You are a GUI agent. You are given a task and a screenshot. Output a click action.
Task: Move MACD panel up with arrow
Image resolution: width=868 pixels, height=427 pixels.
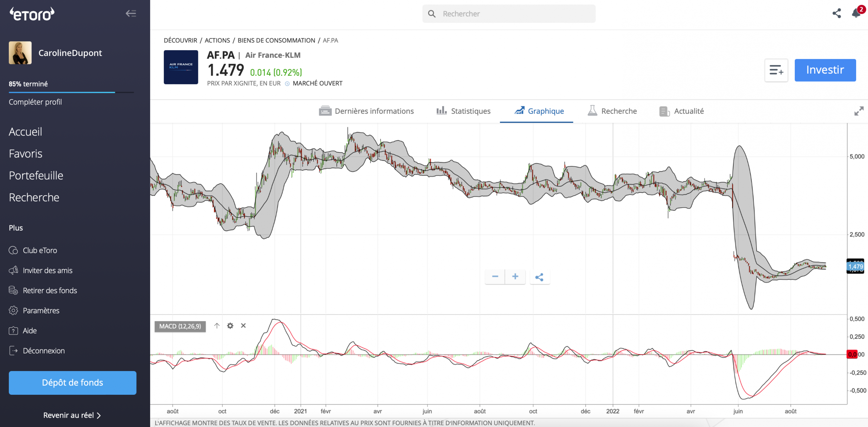click(217, 326)
